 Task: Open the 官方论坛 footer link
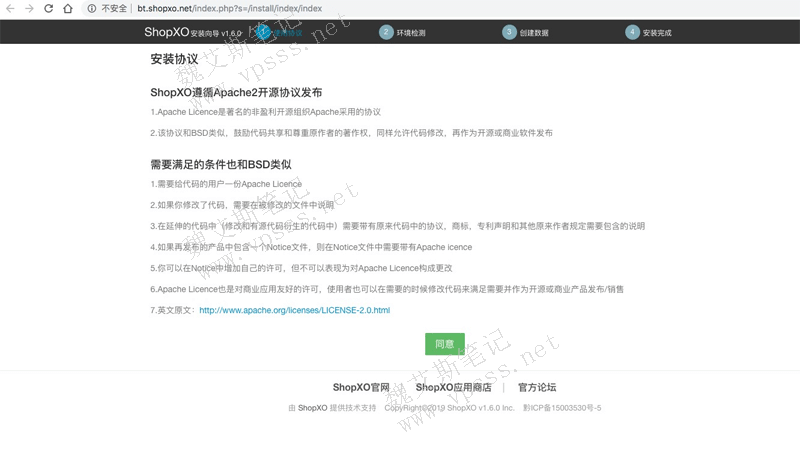[537, 387]
